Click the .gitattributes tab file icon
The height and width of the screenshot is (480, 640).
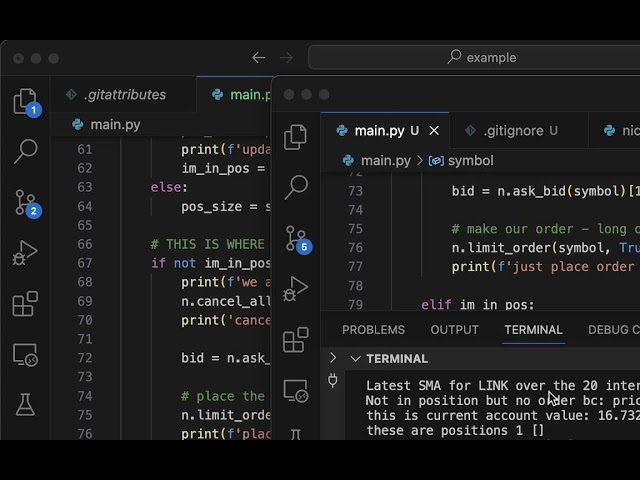pyautogui.click(x=71, y=94)
